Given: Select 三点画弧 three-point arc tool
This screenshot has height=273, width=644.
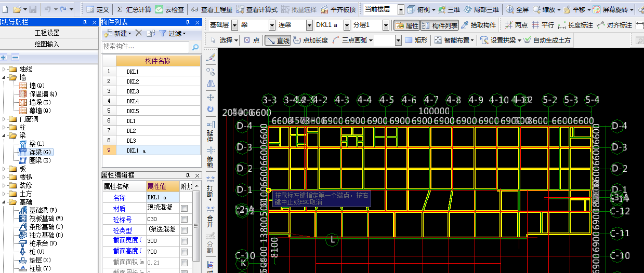Looking at the screenshot, I should point(351,40).
